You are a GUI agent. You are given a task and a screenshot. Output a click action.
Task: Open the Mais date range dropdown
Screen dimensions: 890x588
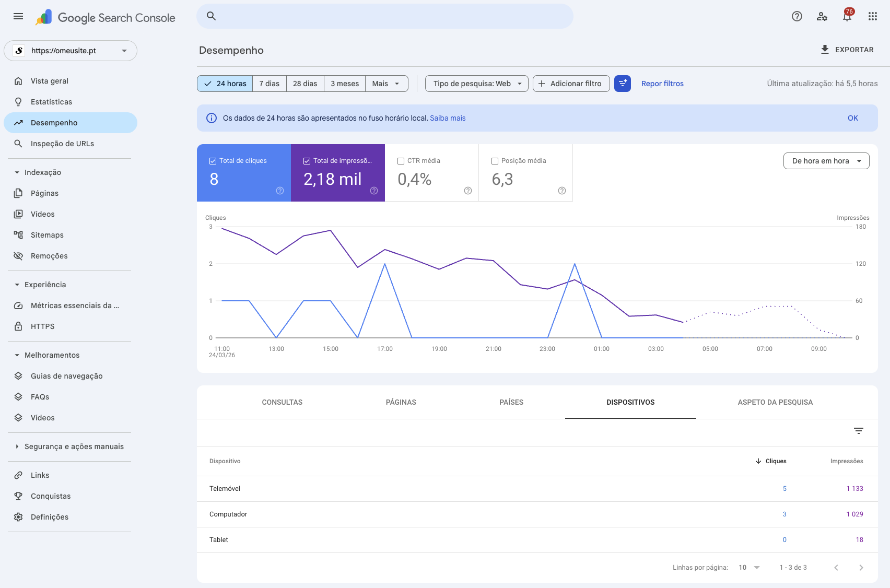(387, 84)
